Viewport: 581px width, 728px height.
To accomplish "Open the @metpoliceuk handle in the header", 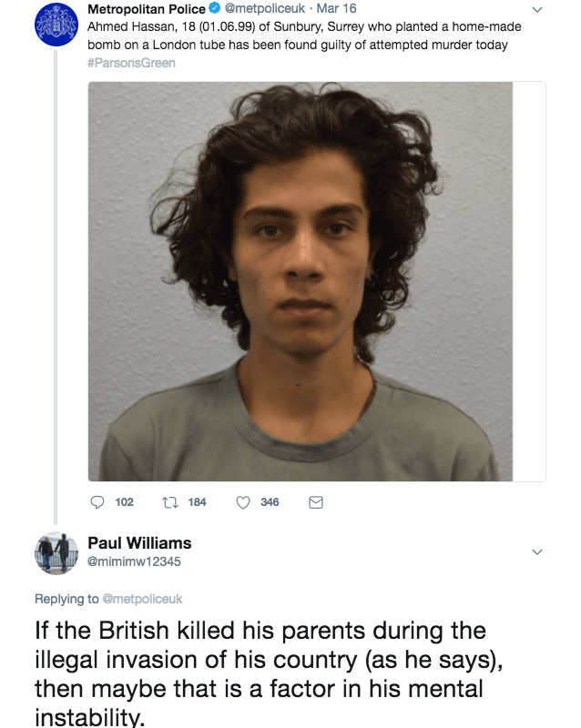I will click(x=264, y=8).
